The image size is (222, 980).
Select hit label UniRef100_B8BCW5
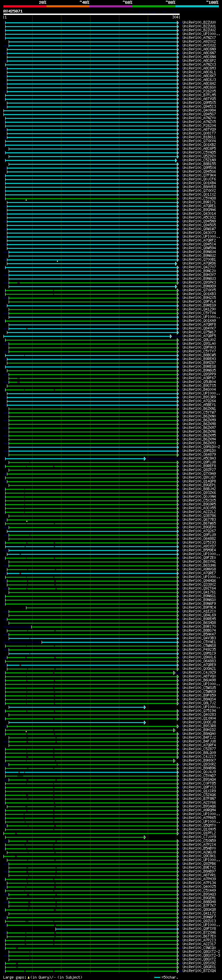(x=199, y=355)
